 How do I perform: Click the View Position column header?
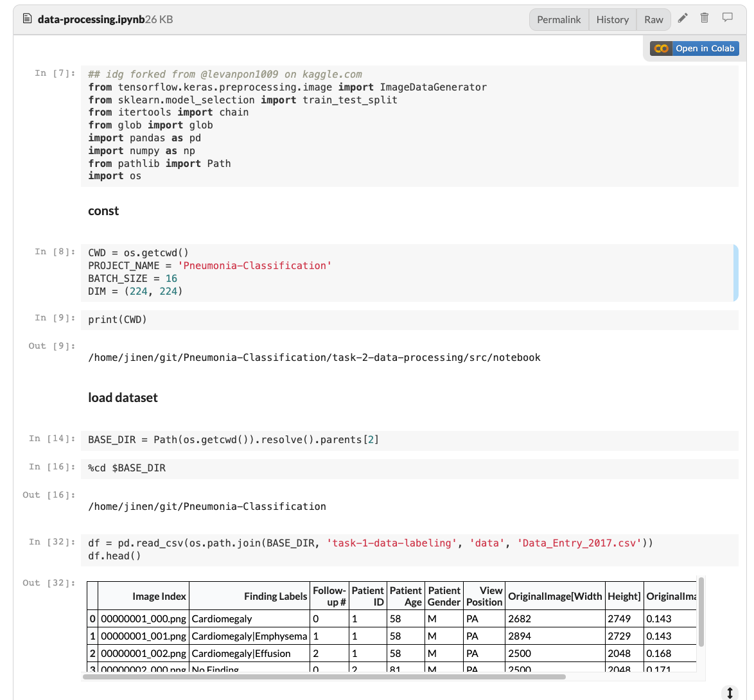pyautogui.click(x=484, y=596)
